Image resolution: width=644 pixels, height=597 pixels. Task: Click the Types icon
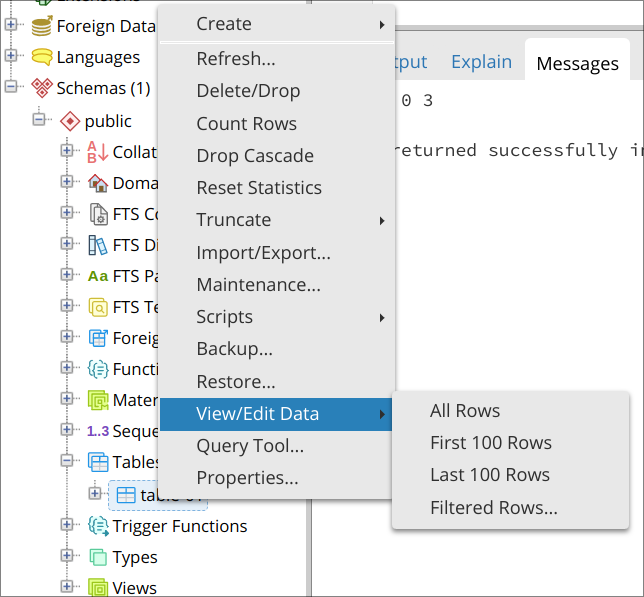pyautogui.click(x=98, y=557)
